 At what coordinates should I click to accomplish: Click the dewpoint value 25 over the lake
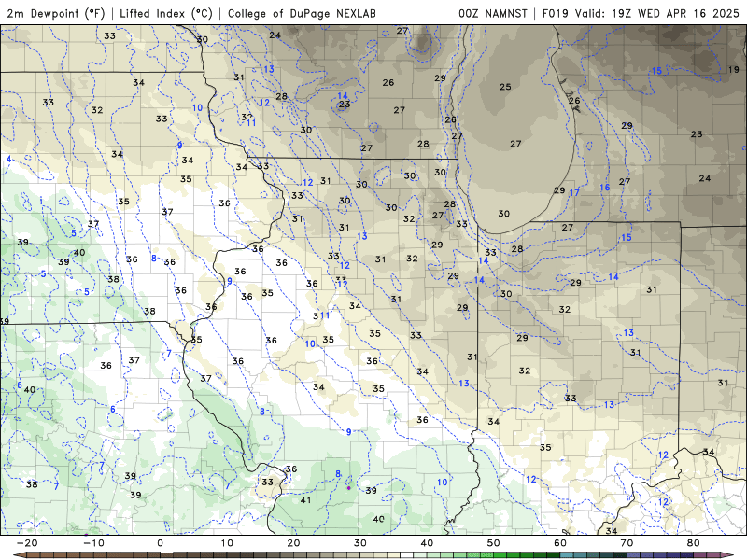click(505, 87)
